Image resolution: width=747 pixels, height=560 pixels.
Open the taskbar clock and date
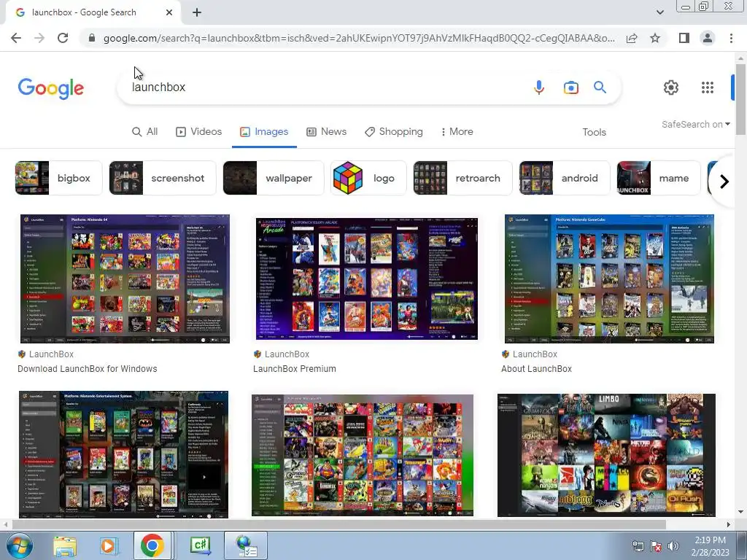point(711,546)
